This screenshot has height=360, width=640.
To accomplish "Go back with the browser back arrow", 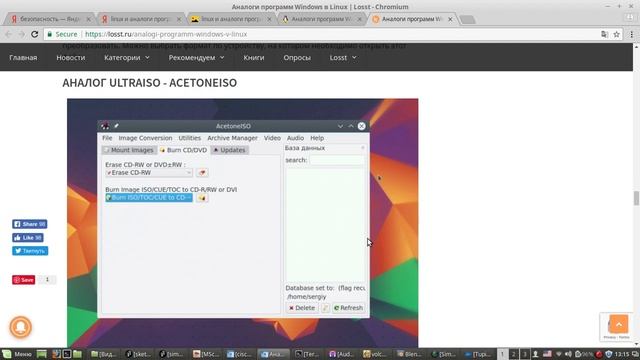I will coord(9,34).
